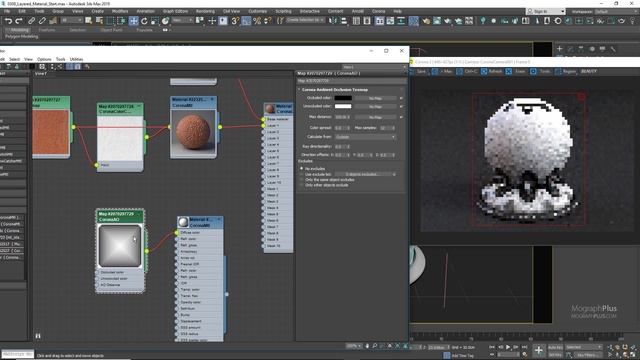Open the reference coordinate system dropdown
The width and height of the screenshot is (640, 360).
click(x=182, y=20)
